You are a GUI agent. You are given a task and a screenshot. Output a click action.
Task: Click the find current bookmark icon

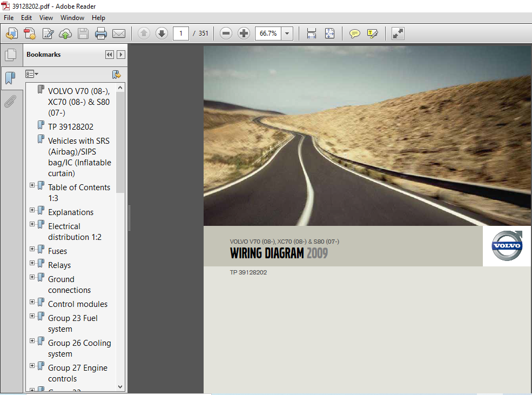tap(116, 75)
